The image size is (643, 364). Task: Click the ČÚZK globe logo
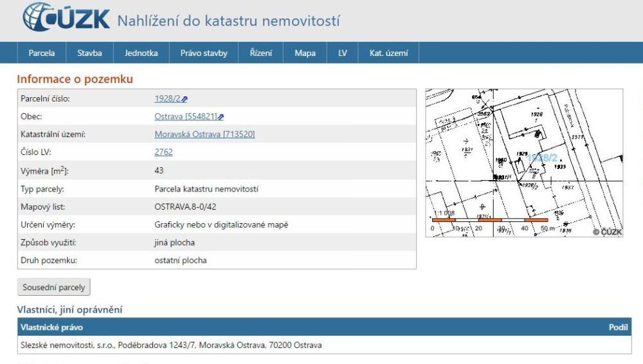(x=66, y=17)
